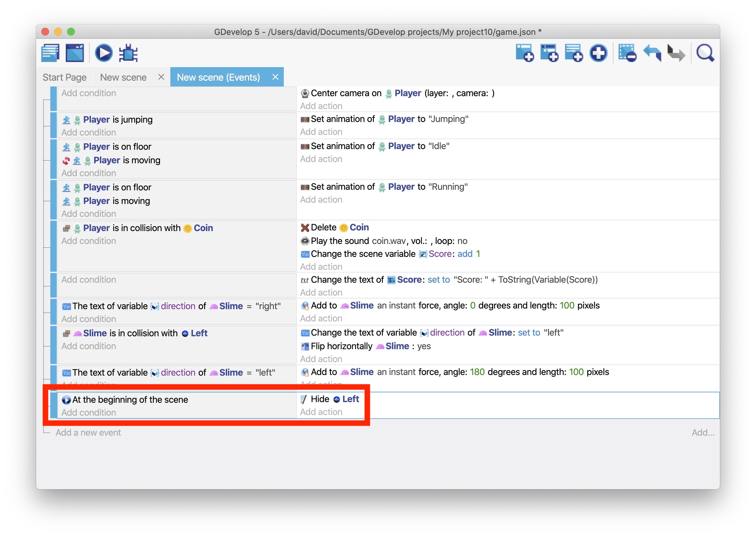Open the 'Add...' menu at bottom right
756x537 pixels.
click(703, 432)
